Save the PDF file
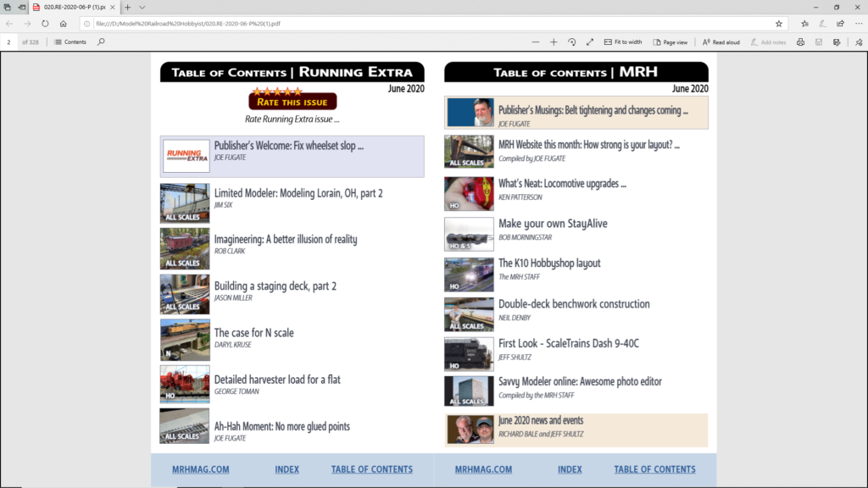The height and width of the screenshot is (488, 868). point(819,42)
